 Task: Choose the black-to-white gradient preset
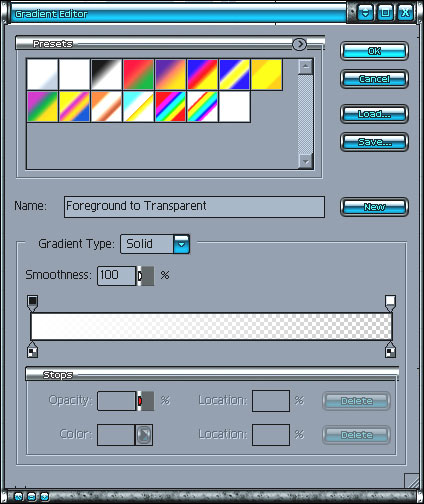pyautogui.click(x=106, y=74)
